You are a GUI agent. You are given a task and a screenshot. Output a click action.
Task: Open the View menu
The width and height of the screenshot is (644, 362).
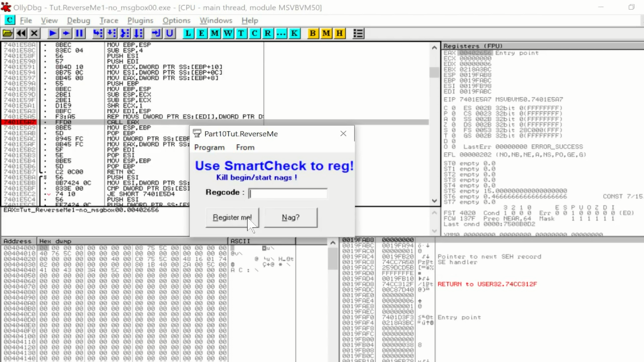[x=49, y=20]
